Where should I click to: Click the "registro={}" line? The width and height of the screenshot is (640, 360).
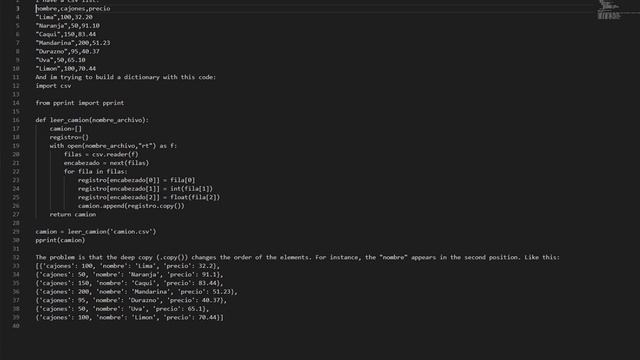(x=69, y=137)
